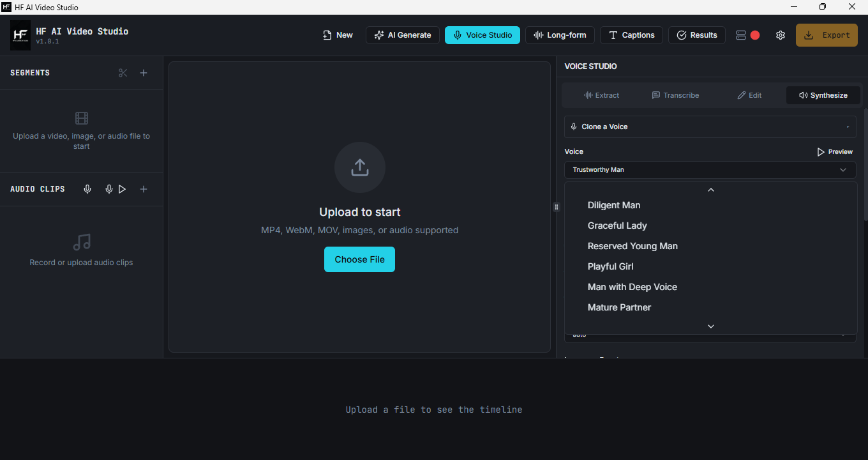Add a new segment with plus icon
The image size is (868, 460).
pyautogui.click(x=144, y=73)
